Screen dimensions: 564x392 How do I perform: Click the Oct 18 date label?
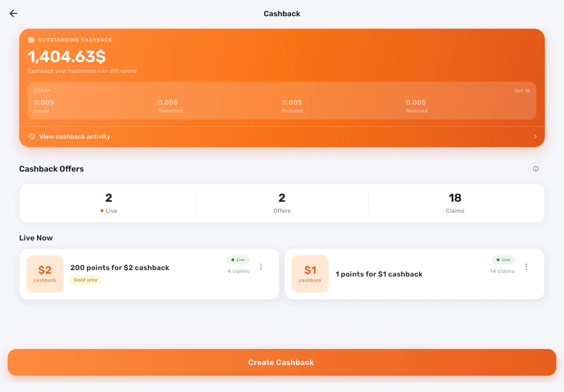522,91
